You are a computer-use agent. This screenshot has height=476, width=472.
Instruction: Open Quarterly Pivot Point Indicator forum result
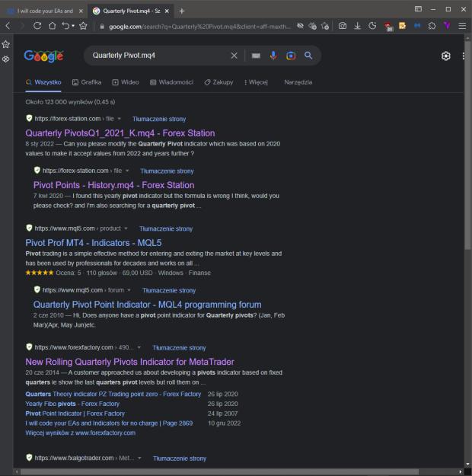[147, 305]
